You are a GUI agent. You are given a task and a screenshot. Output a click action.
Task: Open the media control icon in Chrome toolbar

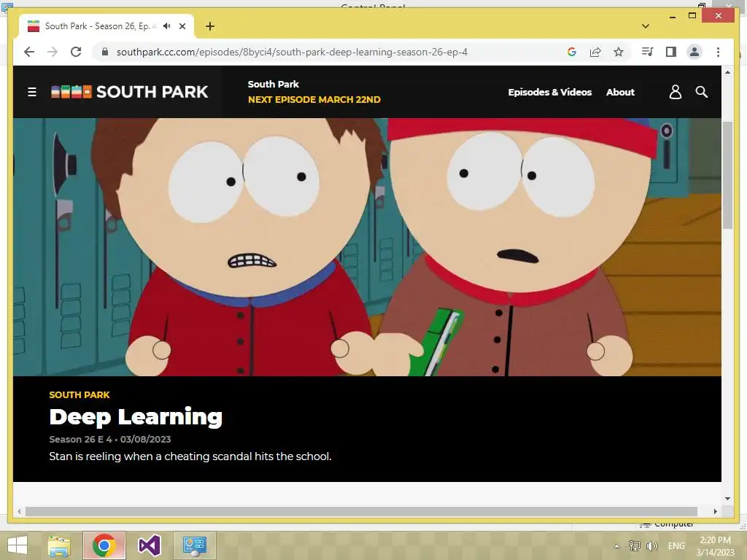point(647,52)
